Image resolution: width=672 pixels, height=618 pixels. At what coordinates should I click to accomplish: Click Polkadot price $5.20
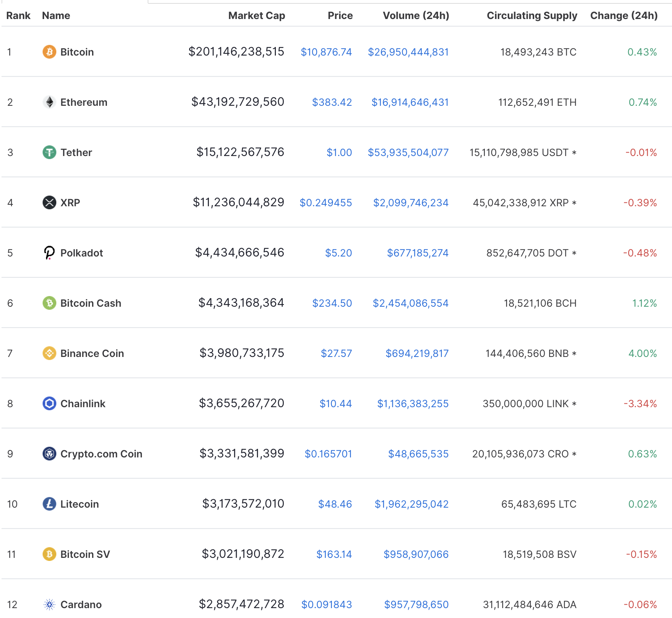pyautogui.click(x=338, y=253)
